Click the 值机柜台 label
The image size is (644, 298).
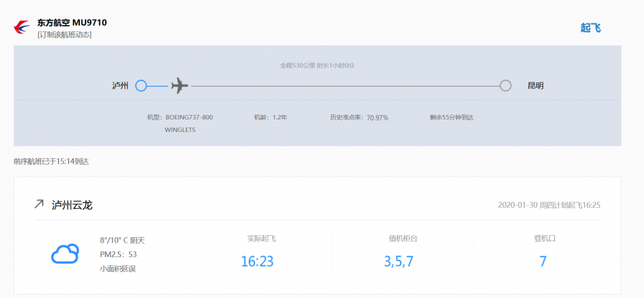click(x=403, y=238)
